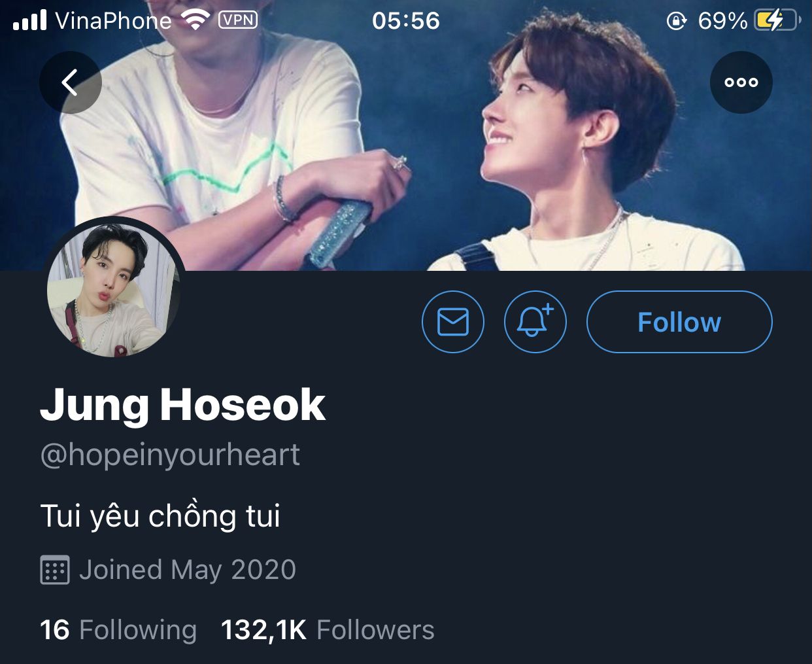Tap the rotation lock icon in status bar
The image size is (812, 664).
[x=677, y=22]
